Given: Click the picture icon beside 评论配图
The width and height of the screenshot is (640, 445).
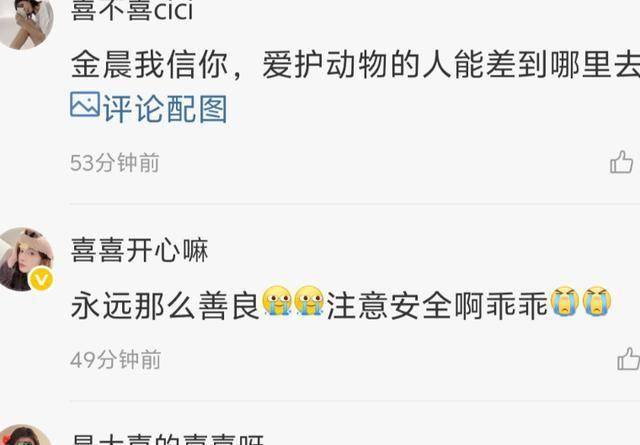Looking at the screenshot, I should [x=85, y=105].
